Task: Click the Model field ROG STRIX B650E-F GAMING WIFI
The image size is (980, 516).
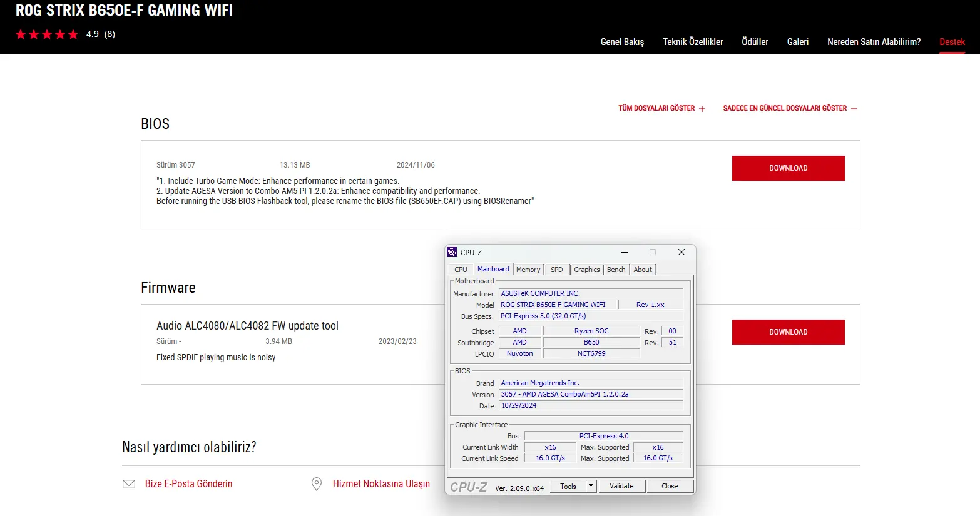Action: click(x=558, y=305)
